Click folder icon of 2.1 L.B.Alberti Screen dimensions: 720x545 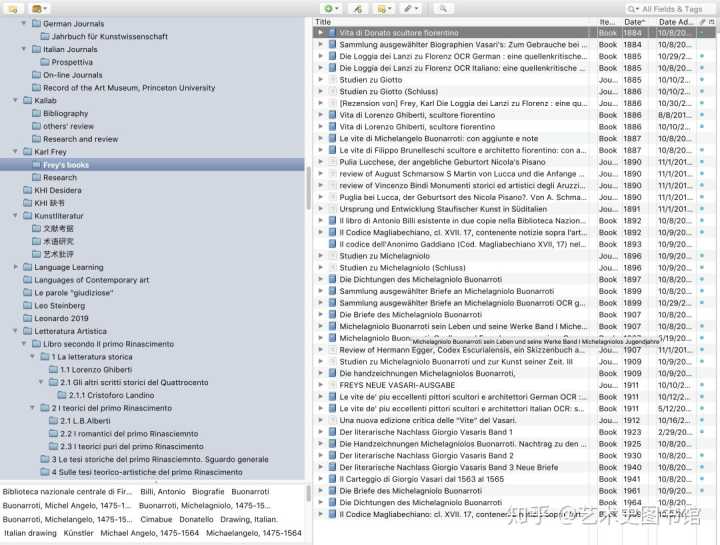click(x=53, y=421)
